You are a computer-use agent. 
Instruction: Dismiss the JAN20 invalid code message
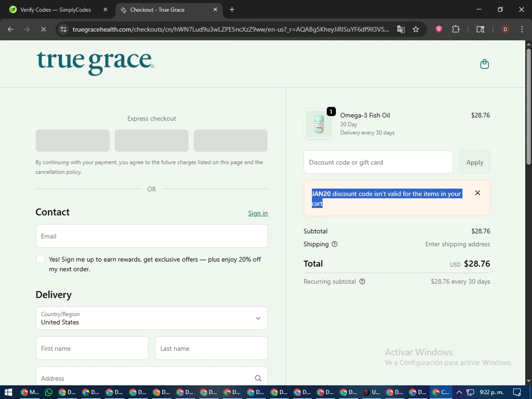(478, 193)
